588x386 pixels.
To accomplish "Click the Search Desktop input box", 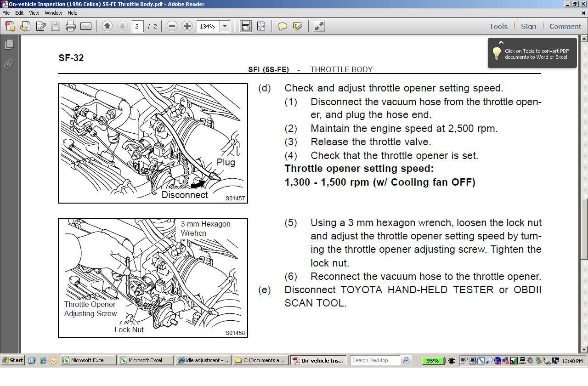I will click(375, 360).
